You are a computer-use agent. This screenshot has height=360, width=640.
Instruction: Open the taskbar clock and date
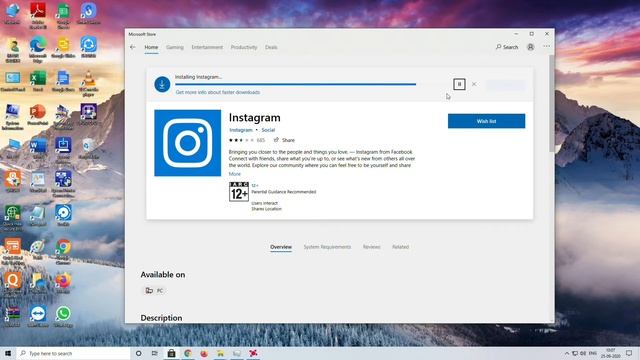611,353
